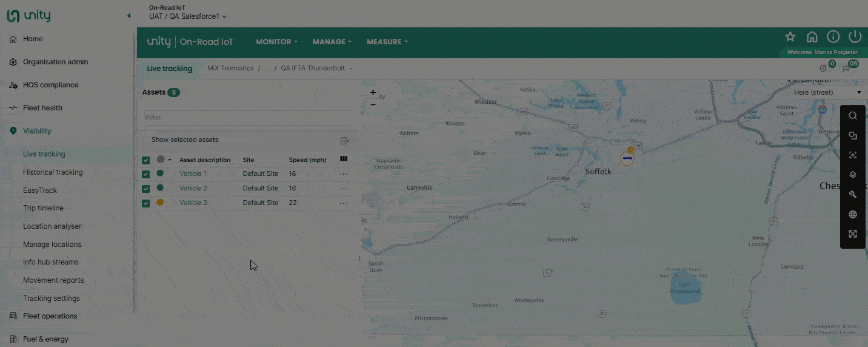Click the info circle icon
868x347 pixels.
pos(833,37)
